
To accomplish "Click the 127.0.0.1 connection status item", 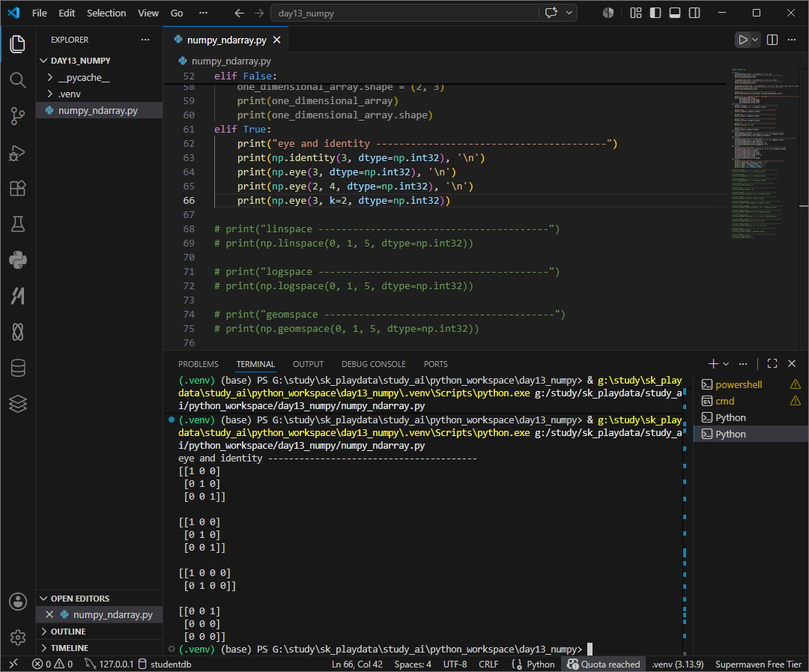I will [109, 665].
